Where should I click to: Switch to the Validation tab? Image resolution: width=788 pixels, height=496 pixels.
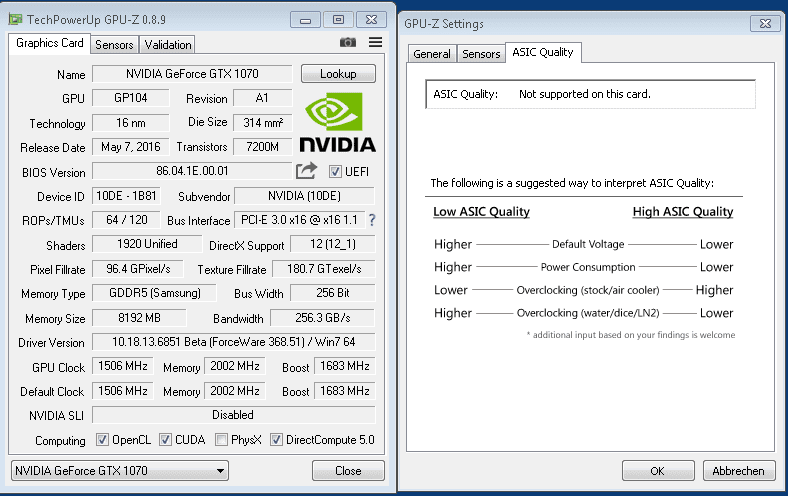(x=168, y=45)
